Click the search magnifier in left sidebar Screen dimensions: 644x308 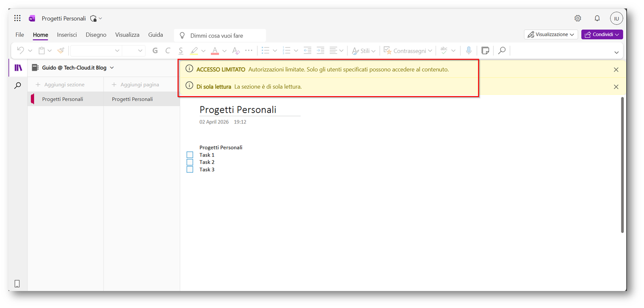(x=18, y=86)
